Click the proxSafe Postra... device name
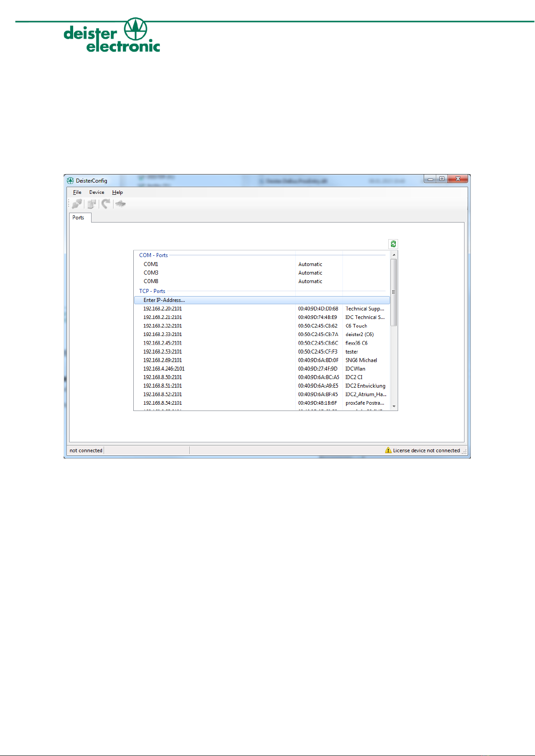 pyautogui.click(x=365, y=403)
